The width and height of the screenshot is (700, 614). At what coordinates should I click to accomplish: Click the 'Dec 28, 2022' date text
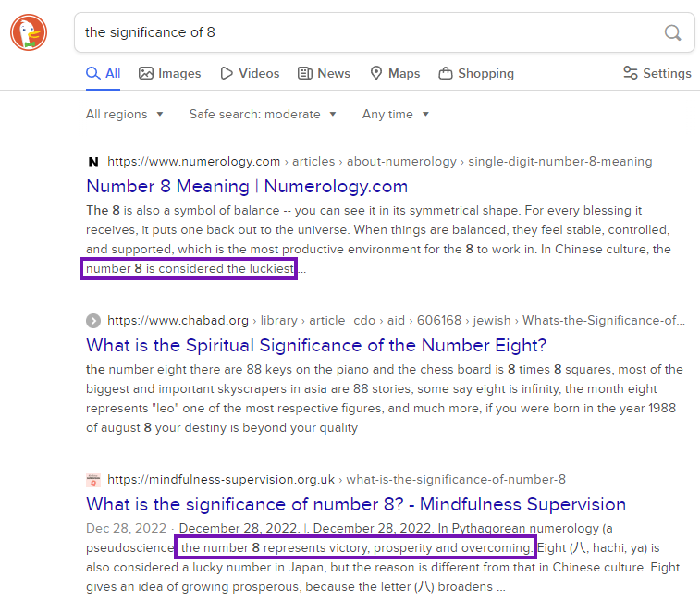(x=126, y=528)
